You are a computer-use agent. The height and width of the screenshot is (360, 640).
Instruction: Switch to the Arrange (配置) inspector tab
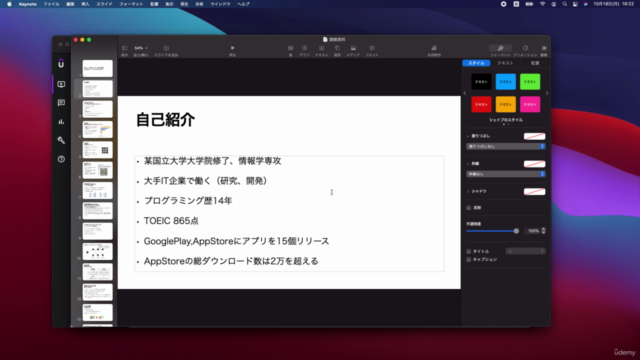(535, 63)
